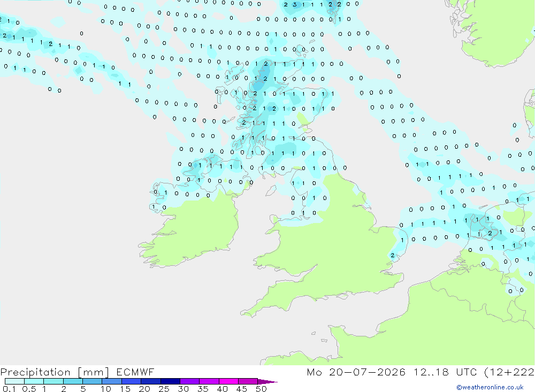Click the 0.1–0.5 mm legend color swatch
Image resolution: width=535 pixels, height=392 pixels.
(14, 381)
